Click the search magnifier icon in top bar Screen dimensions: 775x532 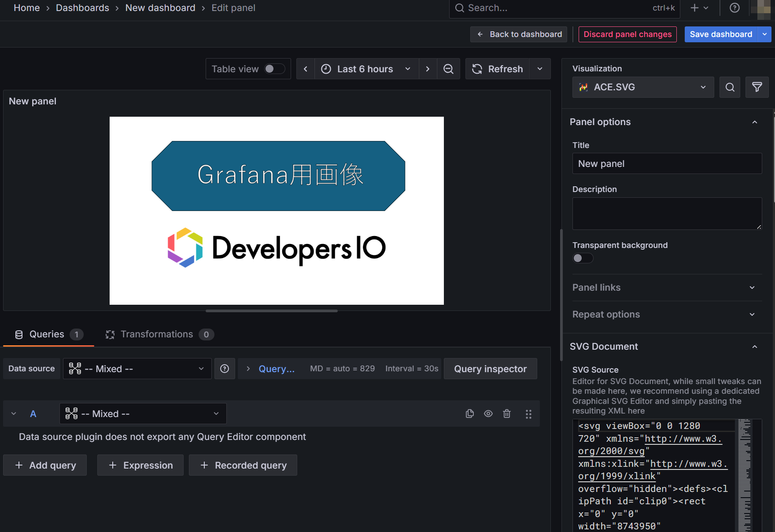459,8
